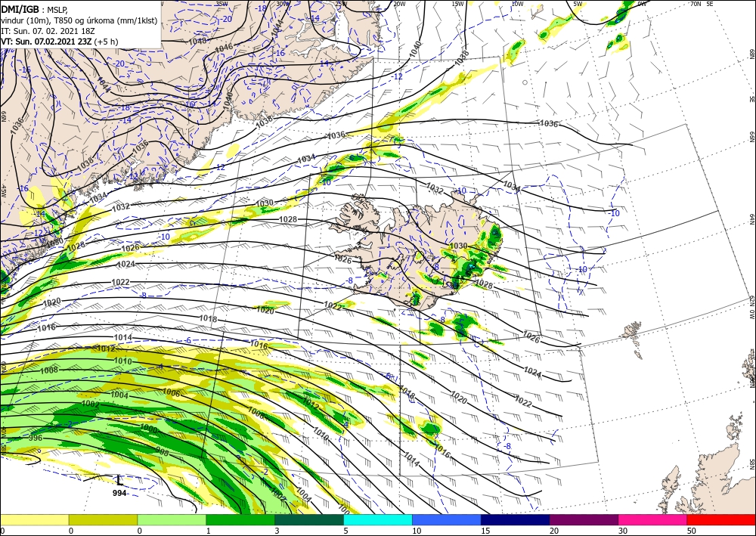Click the '1048' isobar label
Viewport: 756px width, 536px height.
197,41
